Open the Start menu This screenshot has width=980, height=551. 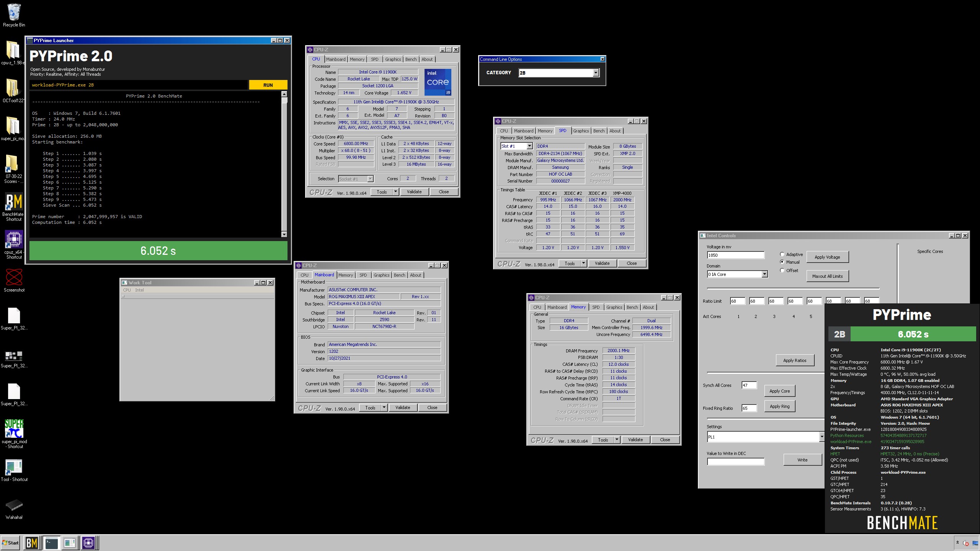10,543
